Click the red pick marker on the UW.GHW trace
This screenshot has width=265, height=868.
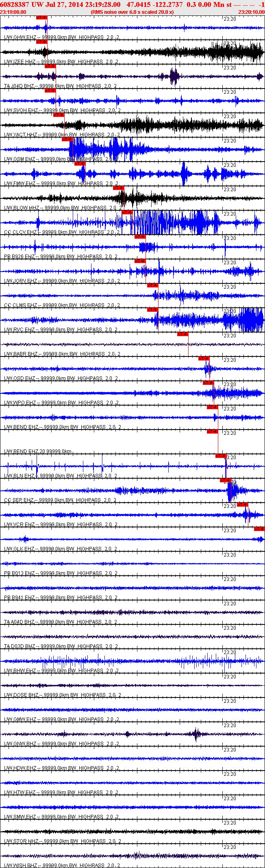42,17
